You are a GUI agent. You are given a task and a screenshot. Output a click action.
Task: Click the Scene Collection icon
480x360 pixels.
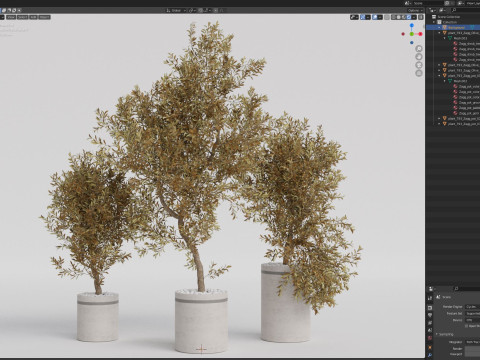click(434, 17)
